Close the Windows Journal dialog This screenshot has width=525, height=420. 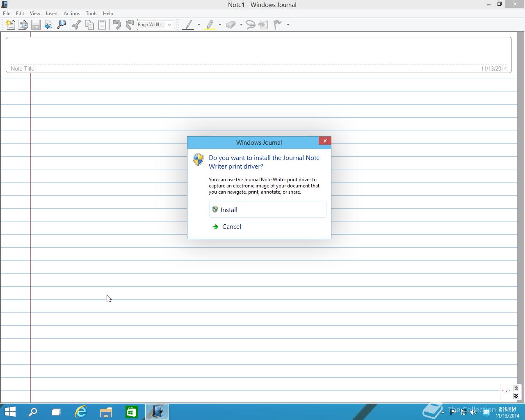(325, 141)
